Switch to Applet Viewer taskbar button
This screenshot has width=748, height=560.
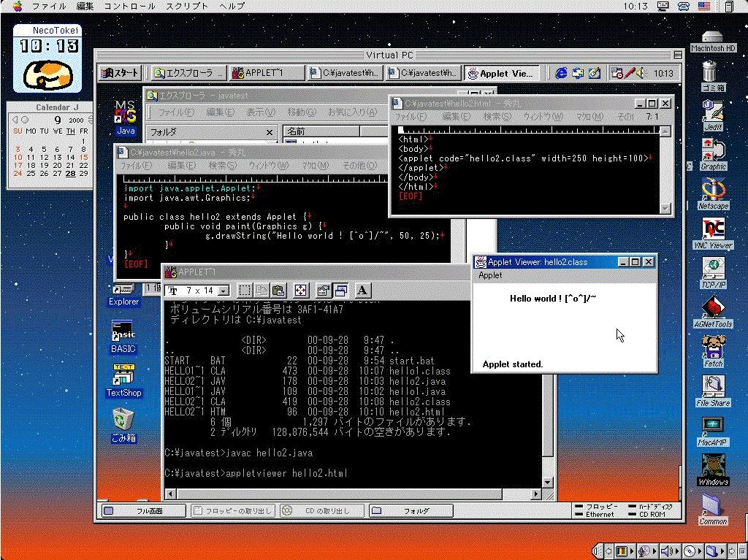(502, 73)
